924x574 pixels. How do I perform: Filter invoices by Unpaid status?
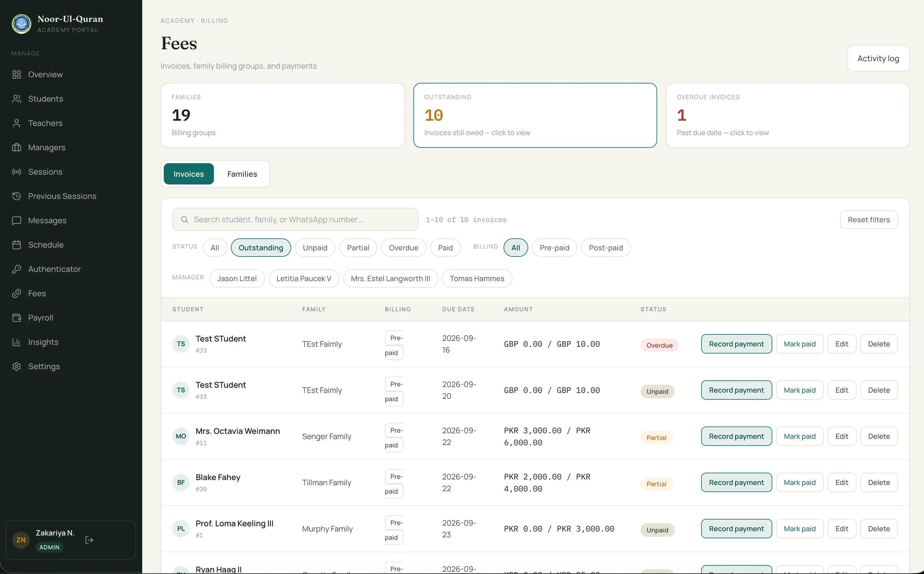point(315,248)
